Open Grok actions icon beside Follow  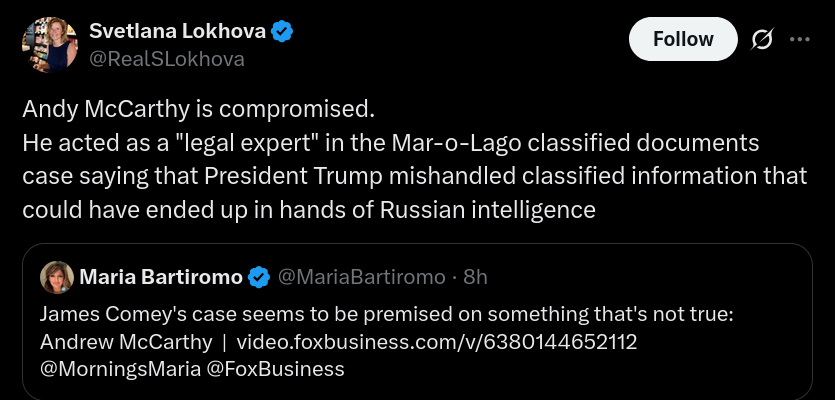pos(761,39)
